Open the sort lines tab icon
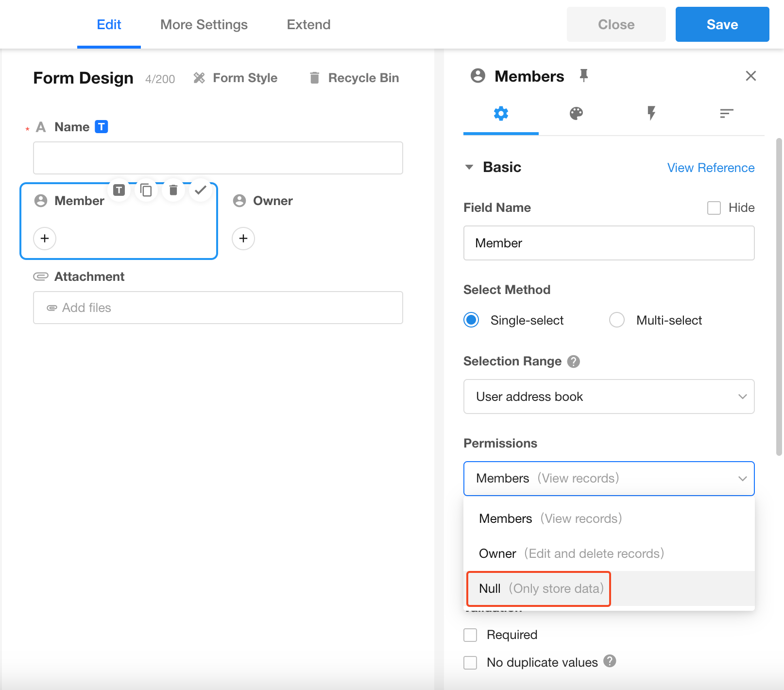784x690 pixels. click(726, 114)
